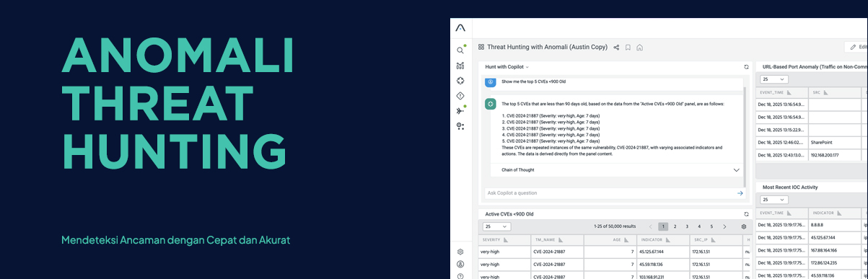Click Dec 18, 2025 12:46:02 event time cell
Viewport: 868px width, 279px height.
[x=782, y=143]
